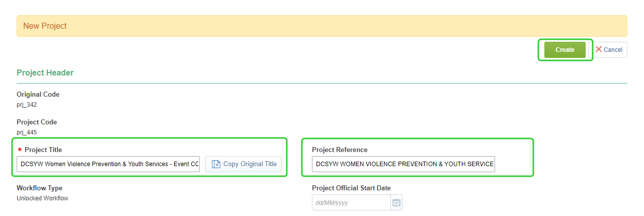644x216 pixels.
Task: Click the green Create button
Action: 565,50
